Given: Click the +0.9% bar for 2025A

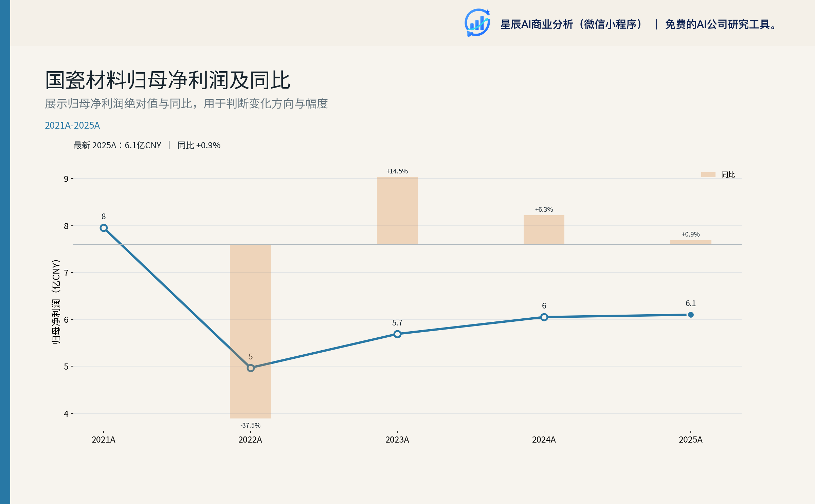Looking at the screenshot, I should [691, 242].
